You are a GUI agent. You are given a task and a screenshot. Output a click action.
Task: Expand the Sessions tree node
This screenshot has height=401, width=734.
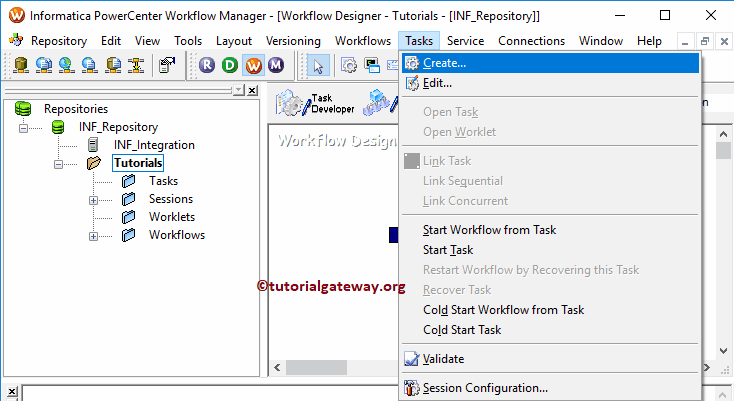pos(93,200)
